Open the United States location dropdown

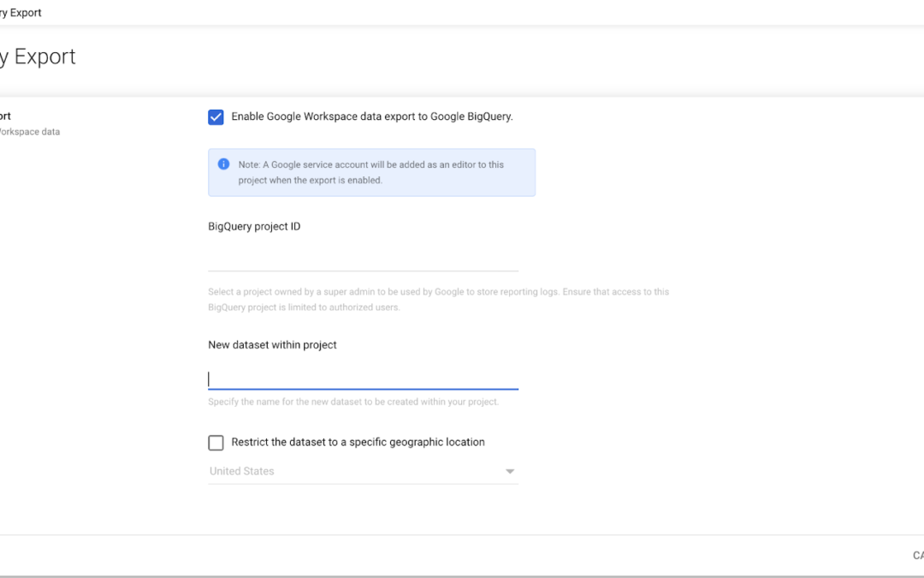click(x=363, y=471)
